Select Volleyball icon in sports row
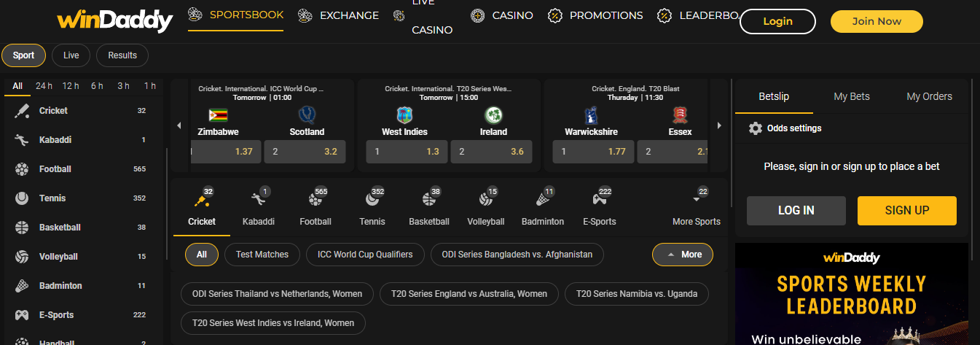This screenshot has height=345, width=980. (485, 199)
